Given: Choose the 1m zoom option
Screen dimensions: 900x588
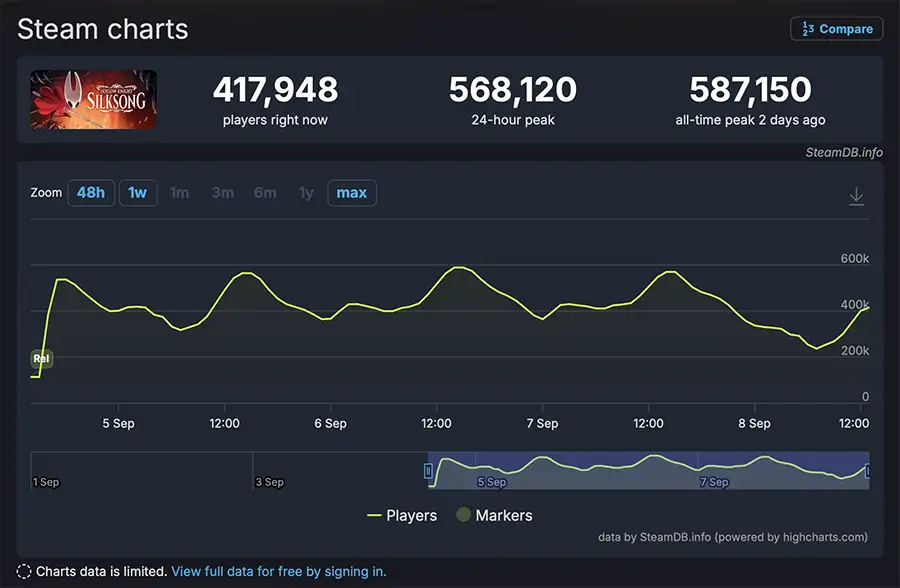Looking at the screenshot, I should (180, 193).
